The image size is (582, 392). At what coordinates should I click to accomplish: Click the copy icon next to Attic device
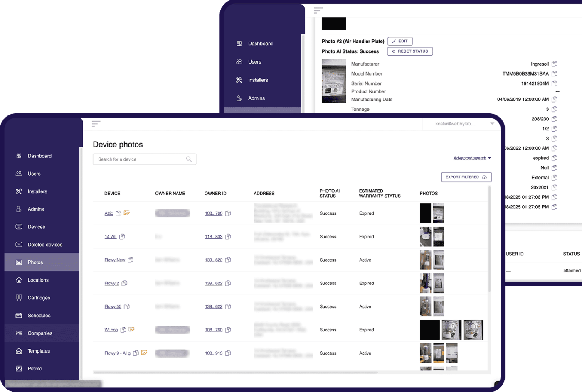pyautogui.click(x=118, y=213)
